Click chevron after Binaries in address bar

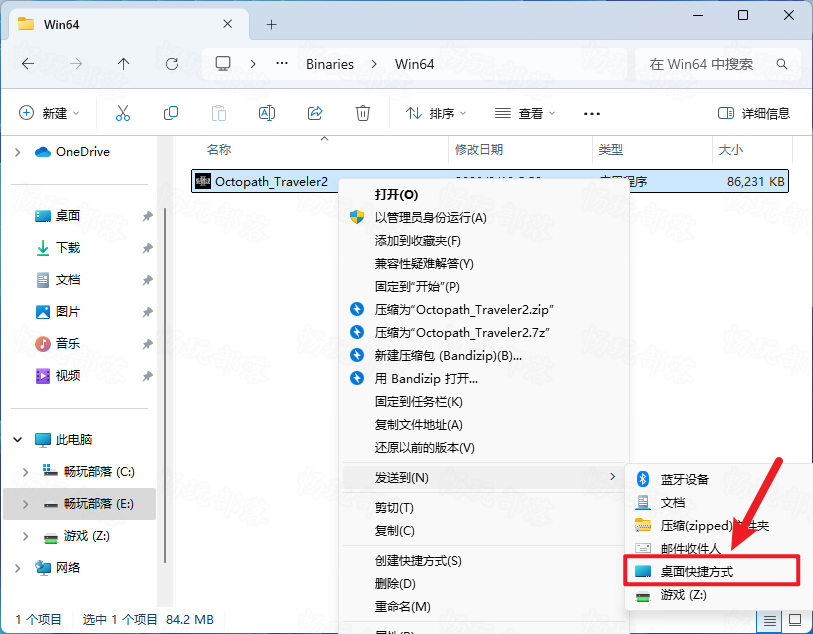point(374,64)
